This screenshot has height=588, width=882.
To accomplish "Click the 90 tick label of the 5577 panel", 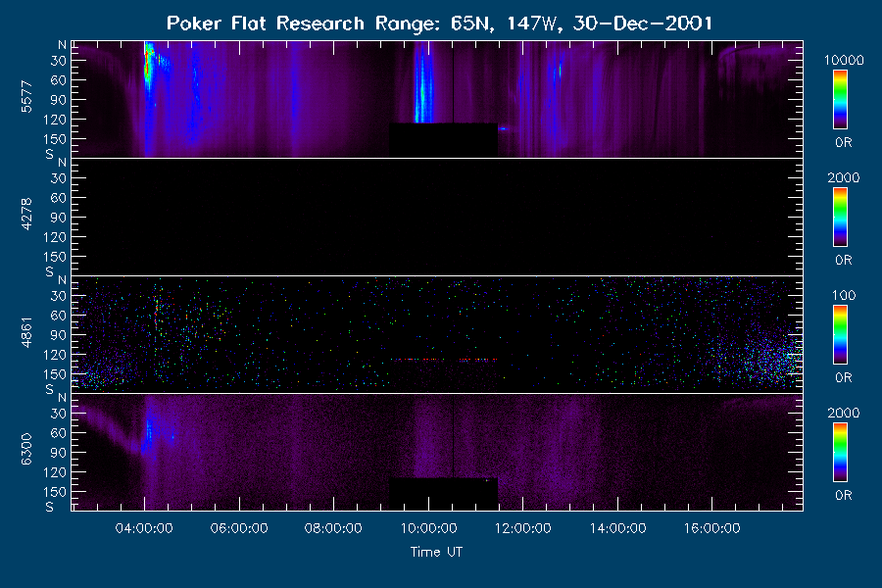I will click(59, 100).
